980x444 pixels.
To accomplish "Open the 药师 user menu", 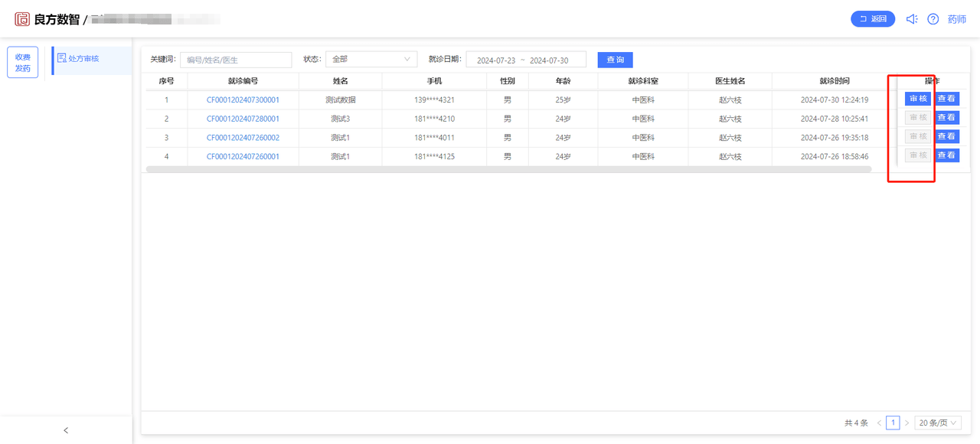I will pos(957,19).
